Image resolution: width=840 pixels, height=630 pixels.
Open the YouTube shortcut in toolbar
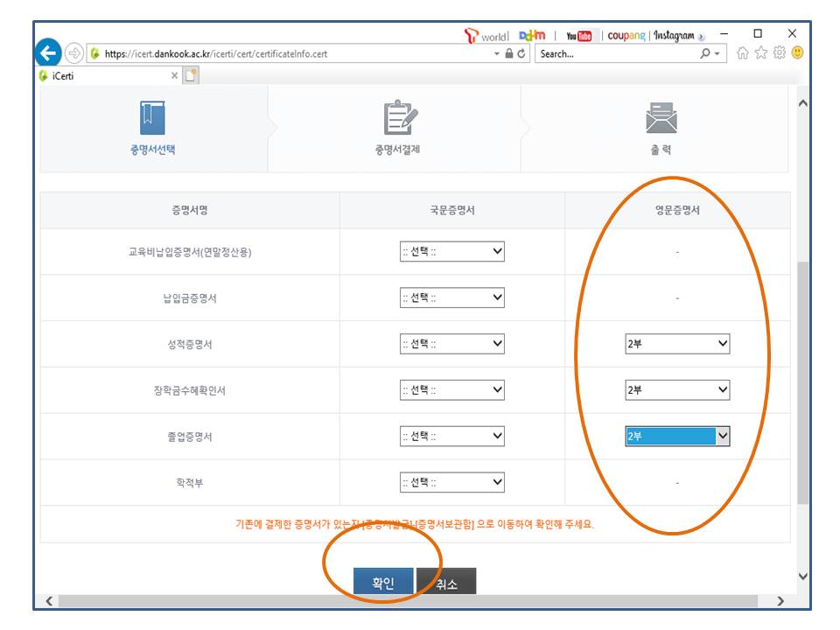coord(578,36)
